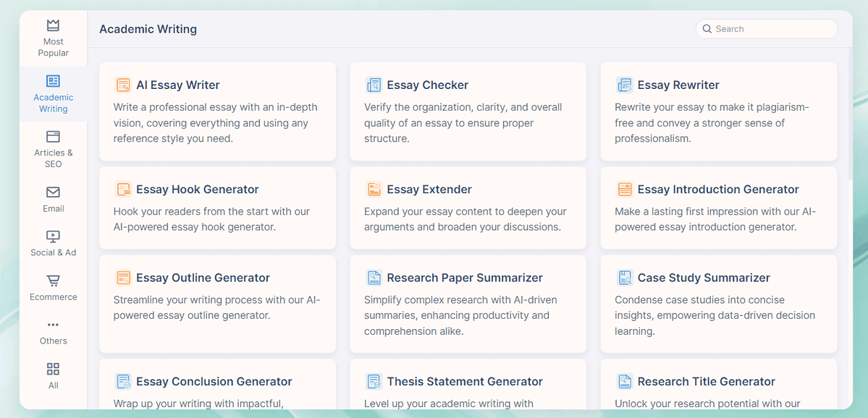This screenshot has height=418, width=868.
Task: Open the Case Study Summarizer title
Action: click(x=703, y=278)
